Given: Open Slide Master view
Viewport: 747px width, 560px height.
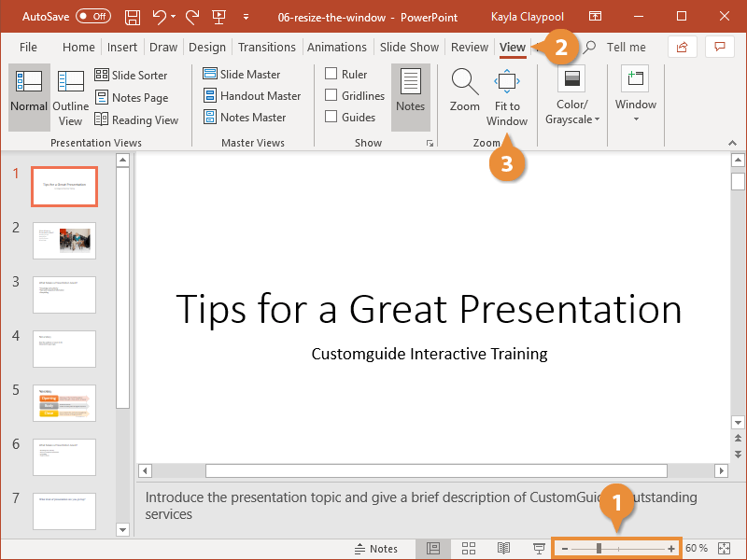Looking at the screenshot, I should click(250, 74).
